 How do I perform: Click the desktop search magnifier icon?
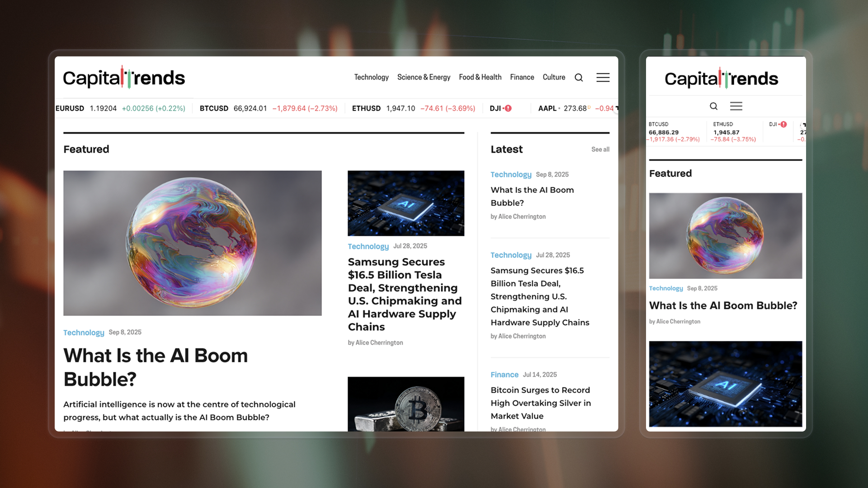(x=579, y=78)
